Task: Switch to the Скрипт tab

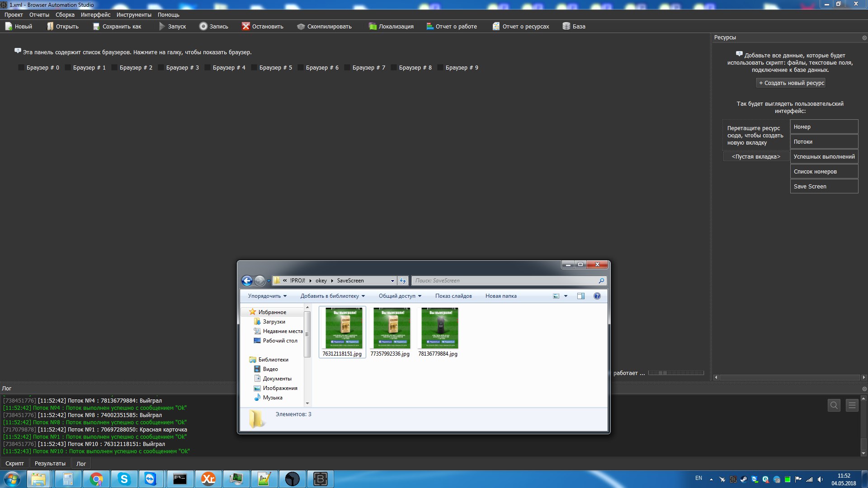Action: click(14, 464)
